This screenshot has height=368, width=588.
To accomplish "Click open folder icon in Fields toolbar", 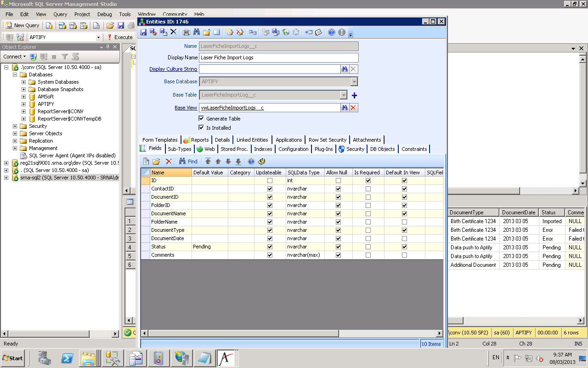I will pyautogui.click(x=156, y=161).
